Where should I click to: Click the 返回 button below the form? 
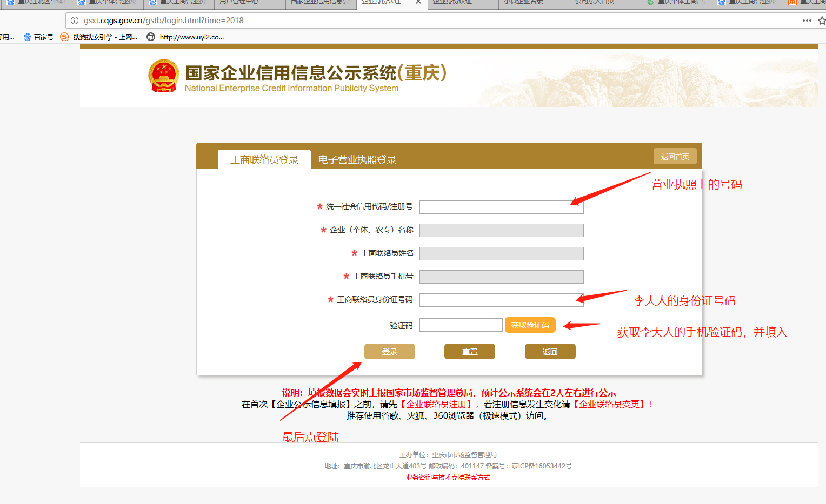coord(550,351)
